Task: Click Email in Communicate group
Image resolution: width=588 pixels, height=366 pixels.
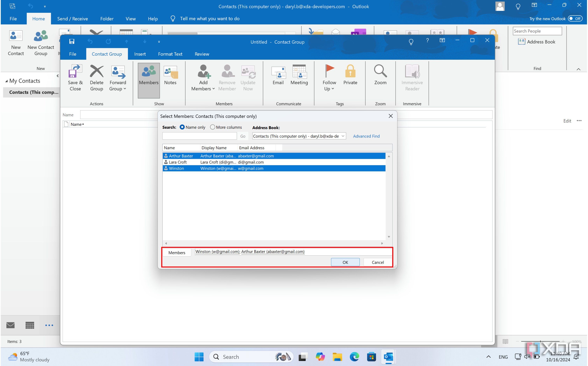Action: [278, 75]
